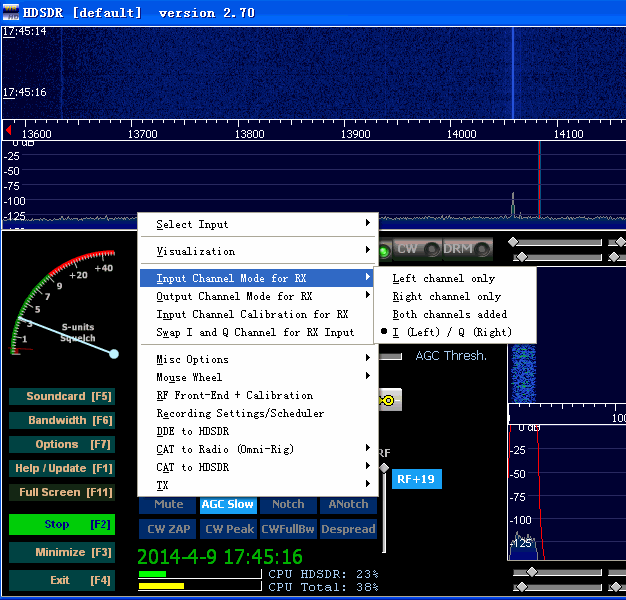
Task: Choose Swap I and Q Channel option
Action: click(258, 332)
